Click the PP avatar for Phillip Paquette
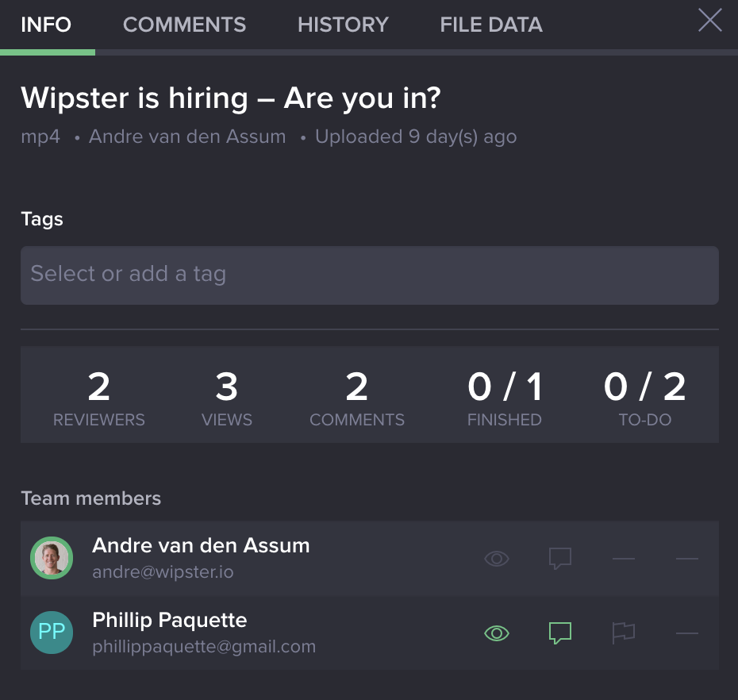This screenshot has width=738, height=700. [x=51, y=633]
